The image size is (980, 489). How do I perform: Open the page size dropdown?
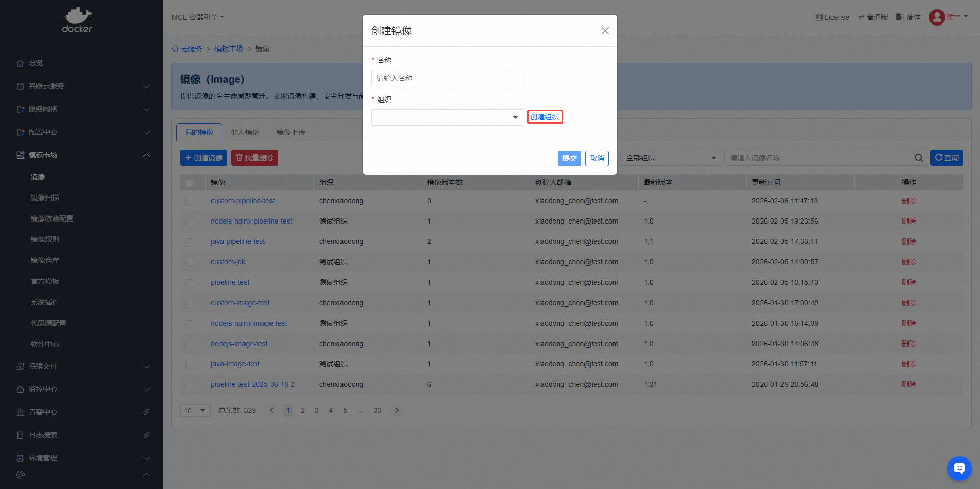(195, 411)
